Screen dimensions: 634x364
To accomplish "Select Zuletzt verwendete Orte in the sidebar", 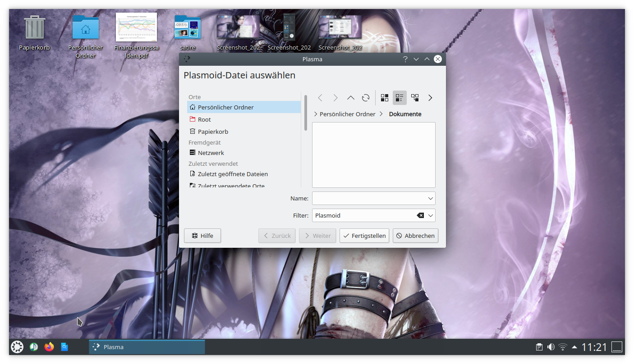I will (x=244, y=185).
